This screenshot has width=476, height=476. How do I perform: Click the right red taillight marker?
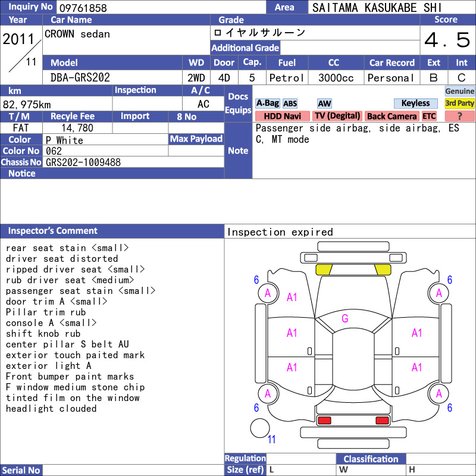pos(382,421)
